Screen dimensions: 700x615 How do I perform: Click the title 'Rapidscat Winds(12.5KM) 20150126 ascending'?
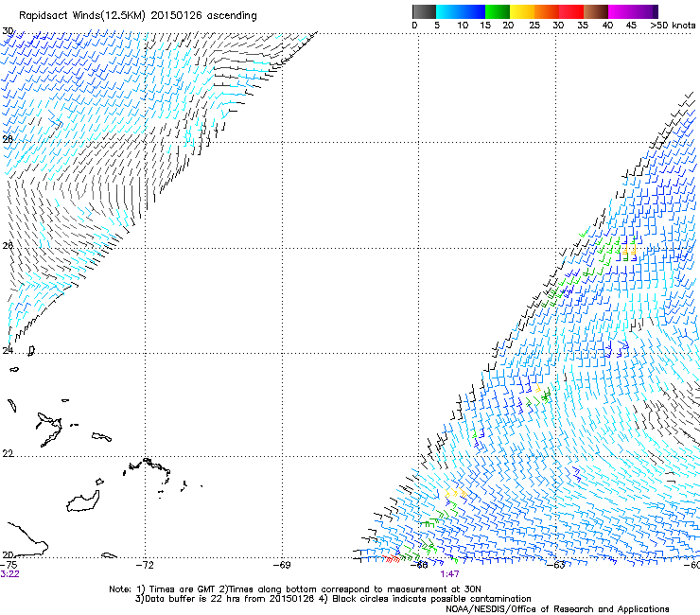click(x=138, y=16)
